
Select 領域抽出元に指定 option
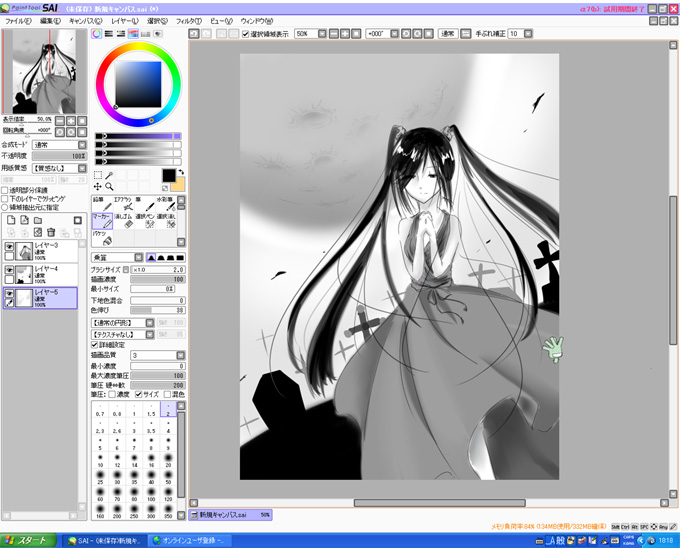coord(5,207)
